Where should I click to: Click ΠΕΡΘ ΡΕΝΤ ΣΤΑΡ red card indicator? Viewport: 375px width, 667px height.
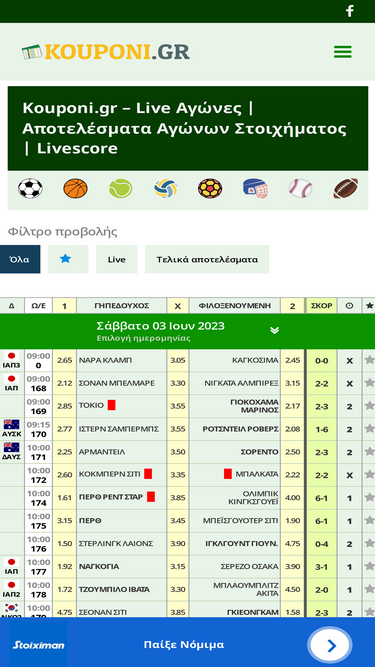click(151, 497)
